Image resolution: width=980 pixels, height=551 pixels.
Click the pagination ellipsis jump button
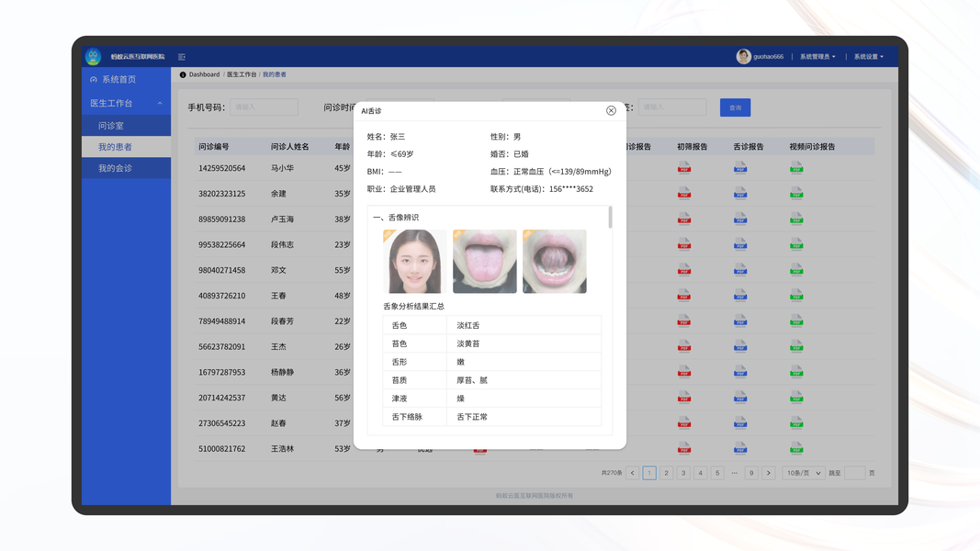[735, 473]
